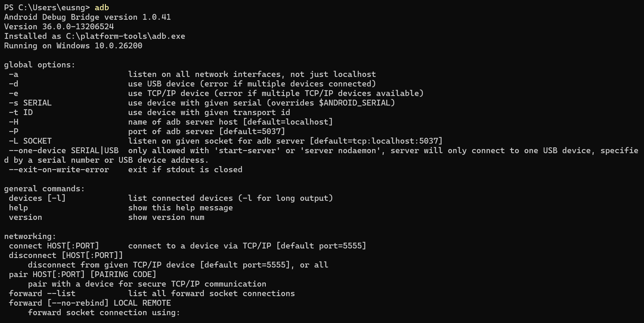Click the disconnect [HOST[:PORT]] command
This screenshot has height=323, width=644.
point(66,255)
